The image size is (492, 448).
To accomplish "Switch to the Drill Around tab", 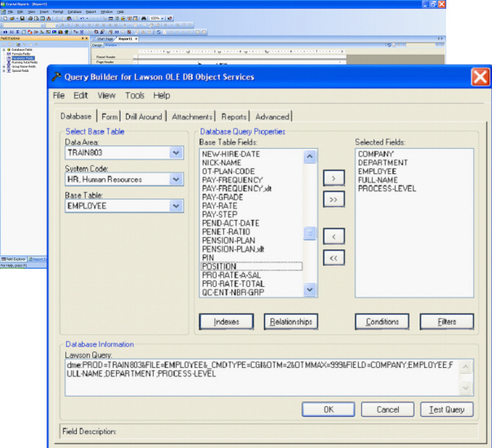I will click(144, 117).
